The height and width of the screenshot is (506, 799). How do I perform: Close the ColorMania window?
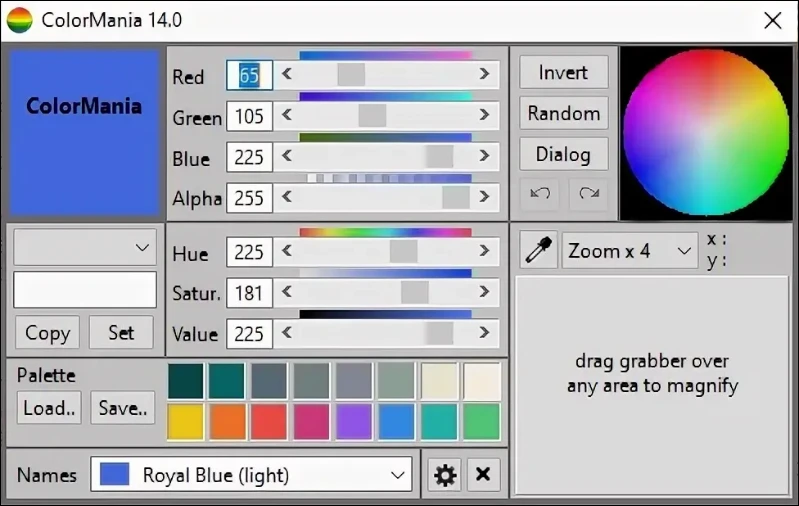click(773, 20)
